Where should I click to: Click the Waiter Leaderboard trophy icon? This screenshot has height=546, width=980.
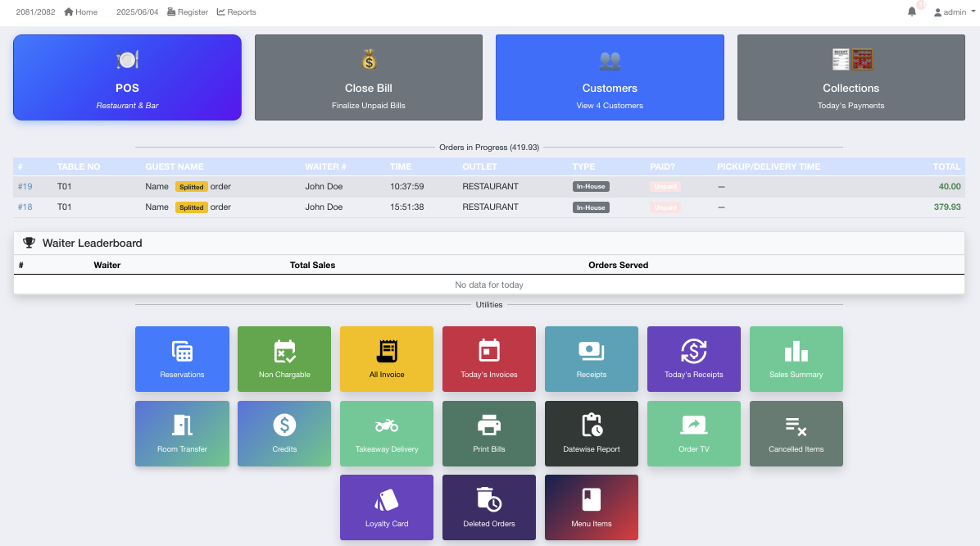pos(29,243)
